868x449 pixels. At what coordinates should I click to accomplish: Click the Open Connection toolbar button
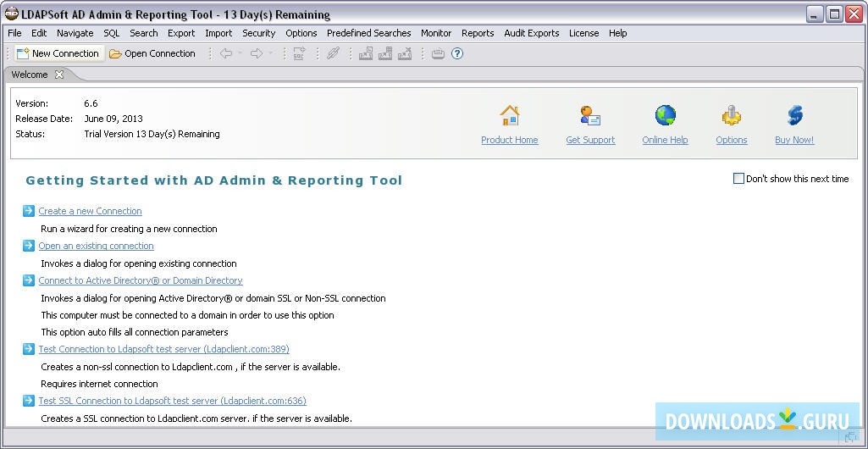(x=152, y=53)
